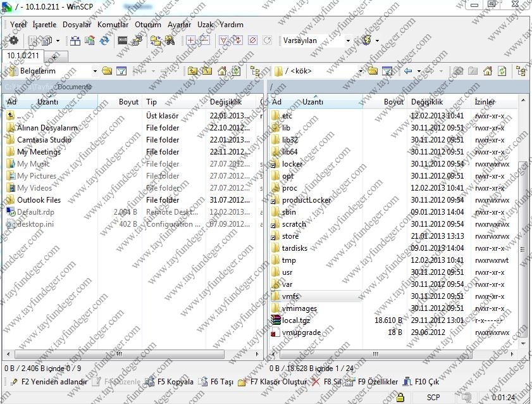Expand the remote Back history dropdown arrow
This screenshot has width=532, height=404.
[x=419, y=72]
